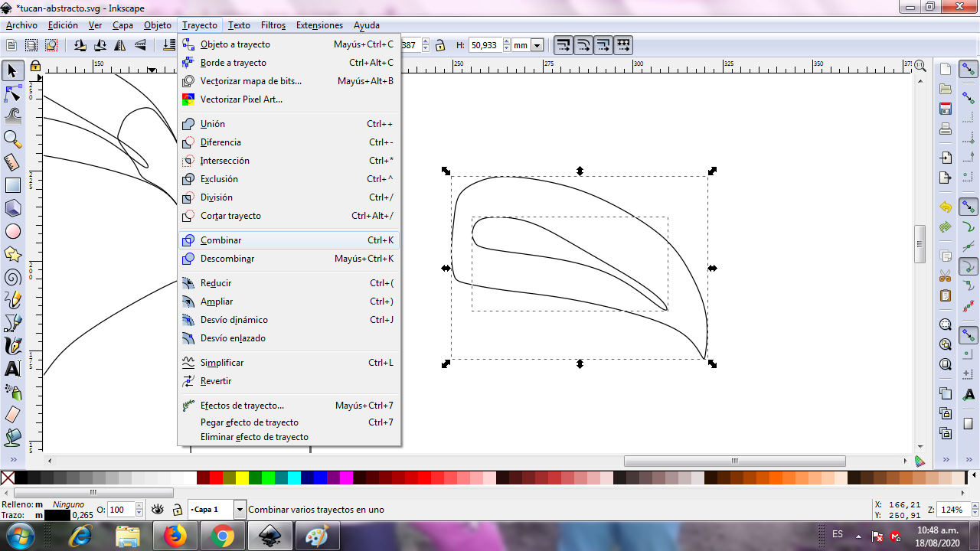Select the Eraser tool
980x551 pixels.
click(x=12, y=415)
